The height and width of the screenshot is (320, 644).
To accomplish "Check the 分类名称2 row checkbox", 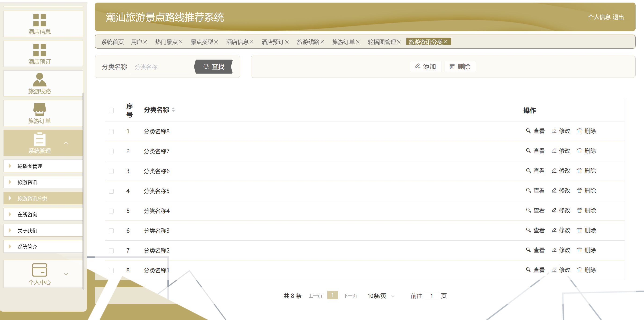I will (x=111, y=251).
